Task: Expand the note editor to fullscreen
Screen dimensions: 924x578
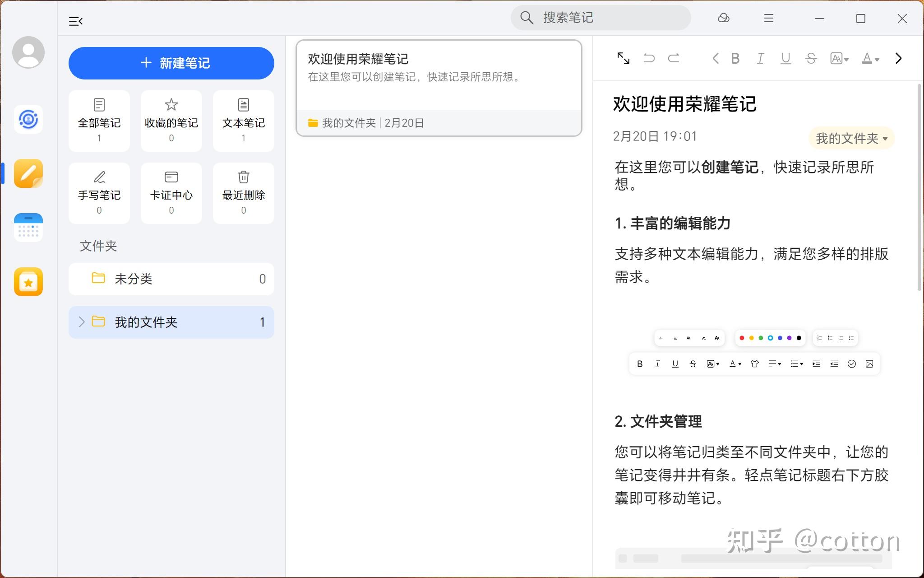Action: pos(624,58)
